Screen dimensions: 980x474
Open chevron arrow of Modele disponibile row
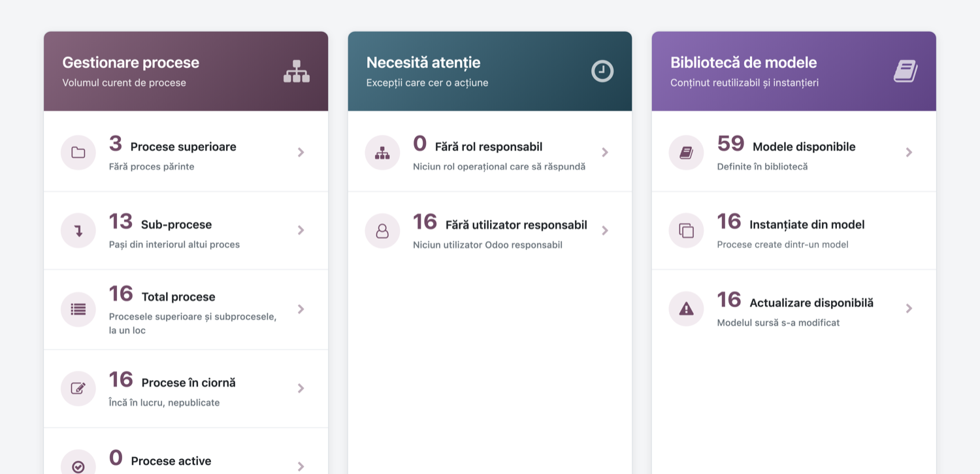coord(909,152)
